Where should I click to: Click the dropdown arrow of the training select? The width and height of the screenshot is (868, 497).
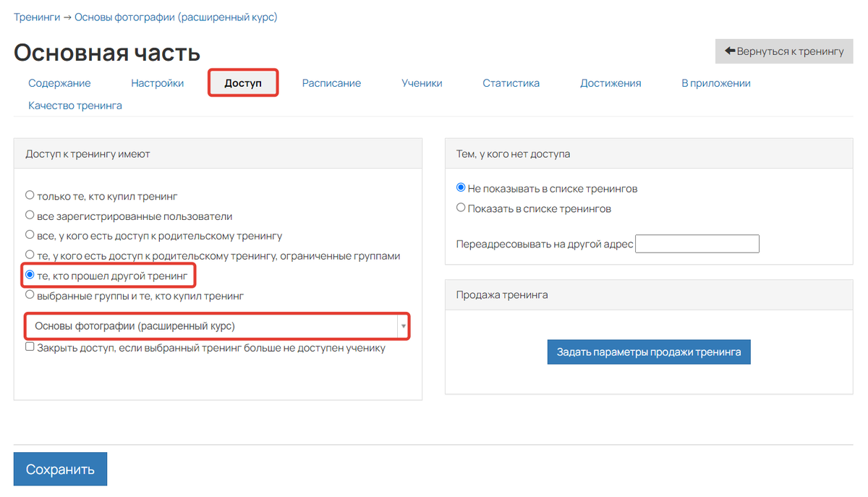coord(402,327)
